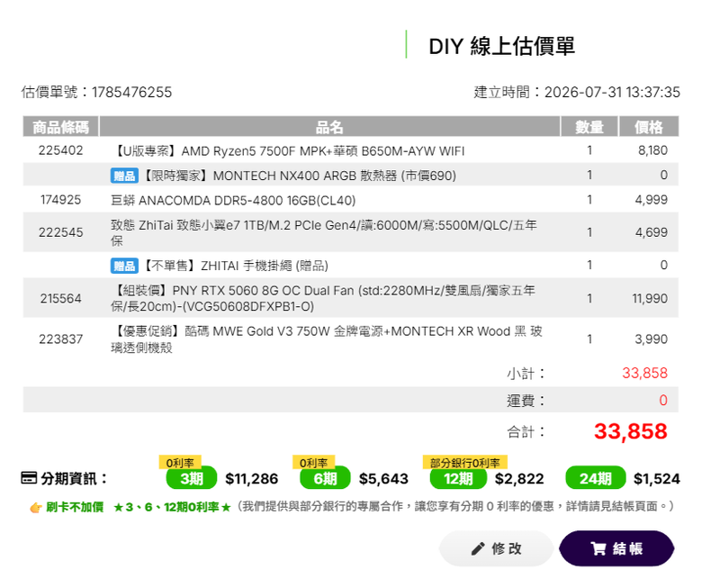The image size is (702, 588).
Task: Click the 合計 label
Action: (x=526, y=432)
